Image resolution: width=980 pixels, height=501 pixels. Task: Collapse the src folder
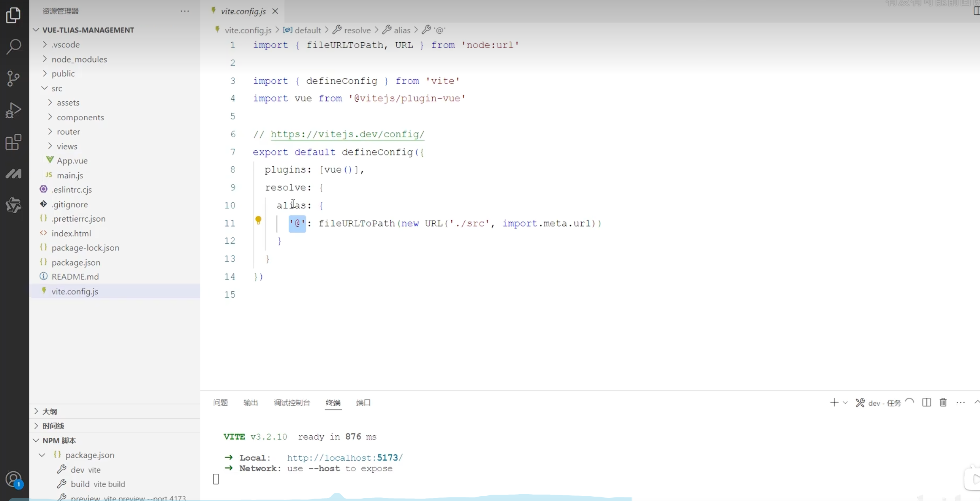pos(45,88)
